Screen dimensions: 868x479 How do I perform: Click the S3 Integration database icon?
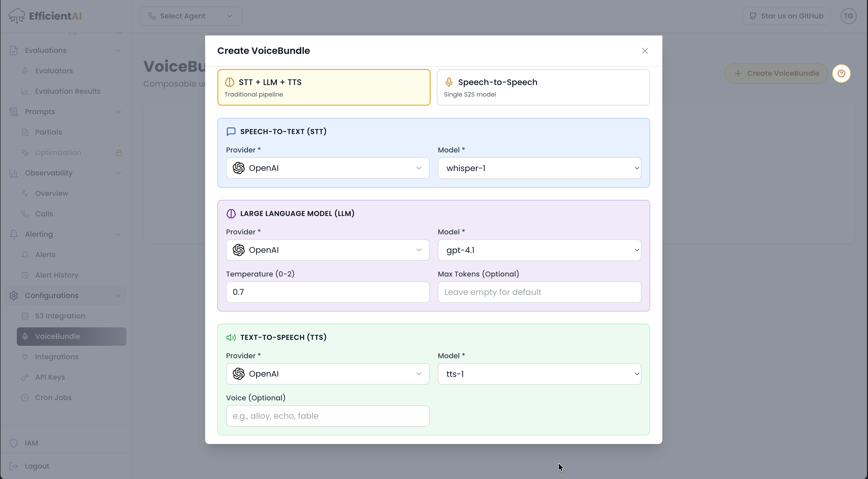click(25, 316)
